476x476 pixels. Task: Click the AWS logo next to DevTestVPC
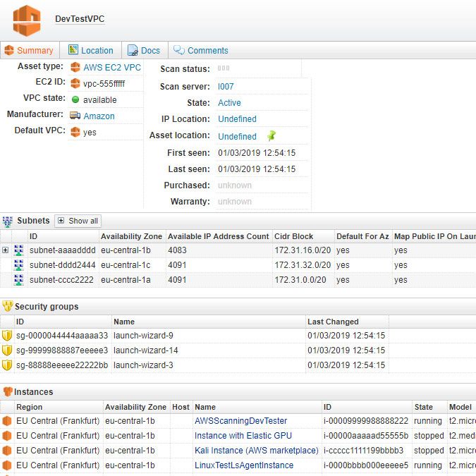[x=27, y=20]
